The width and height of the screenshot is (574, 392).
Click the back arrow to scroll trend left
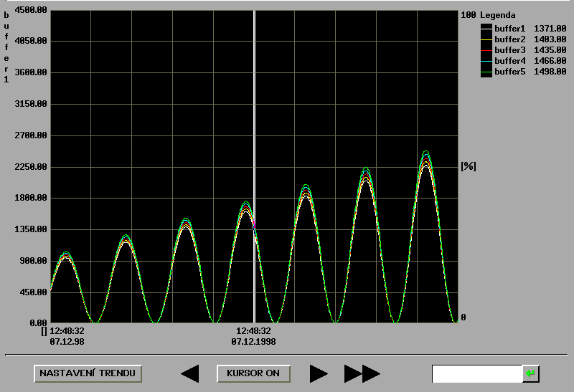point(190,373)
